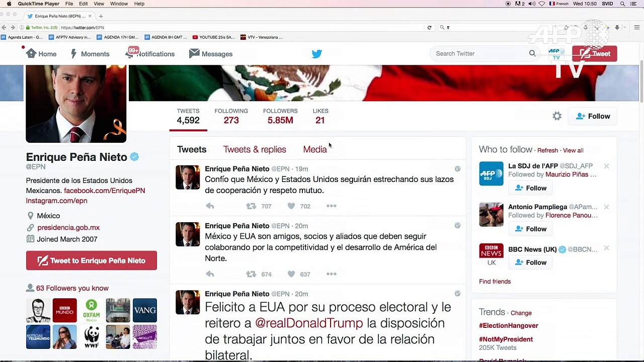View the 273 Following count
The image size is (644, 362).
[x=231, y=116]
